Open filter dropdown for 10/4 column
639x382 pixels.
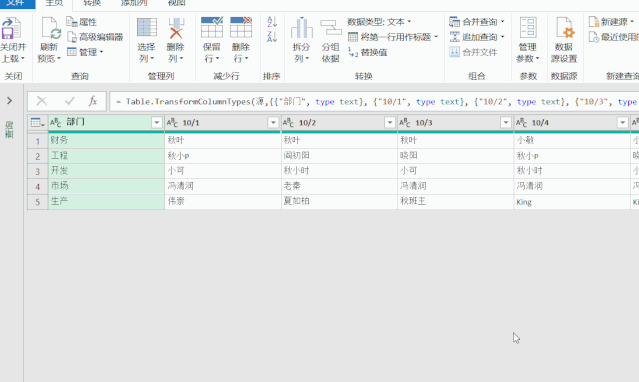(622, 122)
